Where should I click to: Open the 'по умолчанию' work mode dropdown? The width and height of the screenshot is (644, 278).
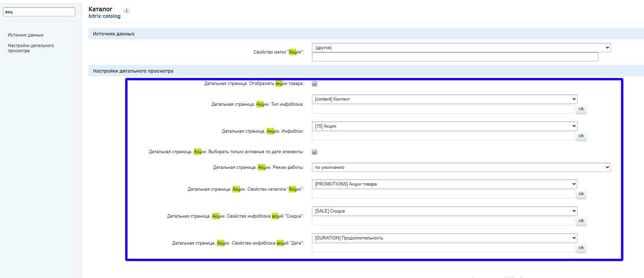(461, 167)
